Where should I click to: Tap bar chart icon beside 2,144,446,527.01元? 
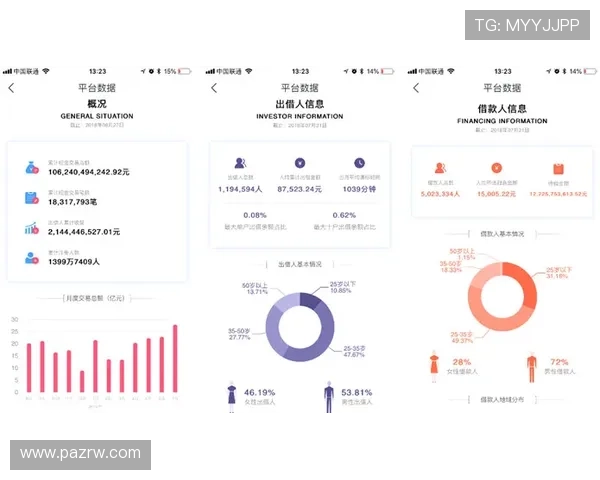tap(32, 228)
